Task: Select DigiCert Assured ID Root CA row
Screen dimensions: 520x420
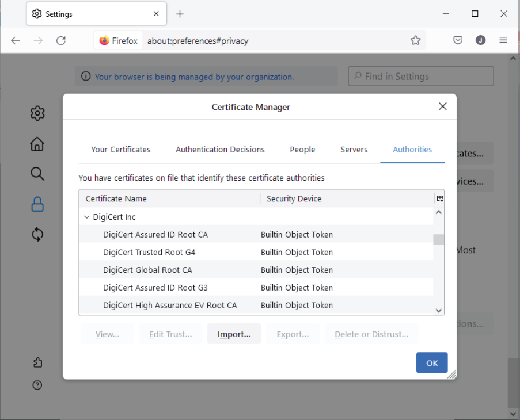Action: click(x=256, y=235)
